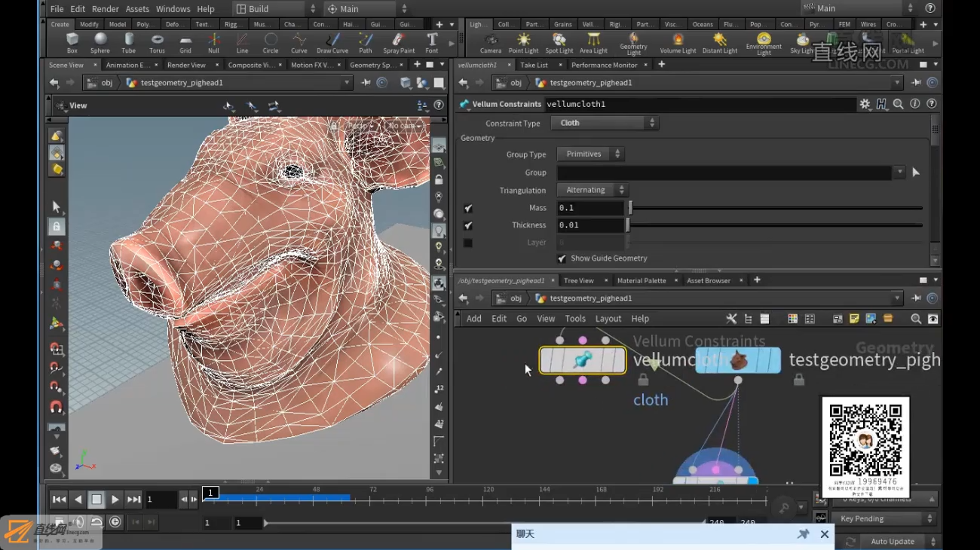Jump to the last frame
Image resolution: width=980 pixels, height=550 pixels.
[x=133, y=499]
